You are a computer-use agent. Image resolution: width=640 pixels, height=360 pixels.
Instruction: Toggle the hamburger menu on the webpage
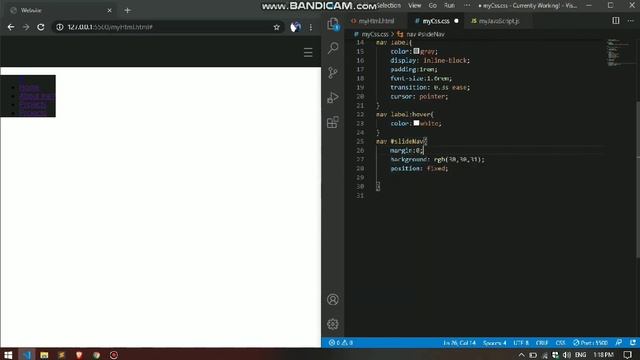point(308,52)
